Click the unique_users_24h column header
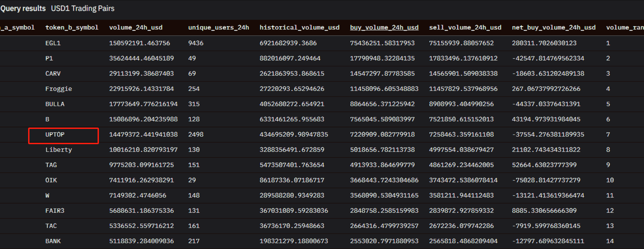644x249 pixels. (x=219, y=27)
